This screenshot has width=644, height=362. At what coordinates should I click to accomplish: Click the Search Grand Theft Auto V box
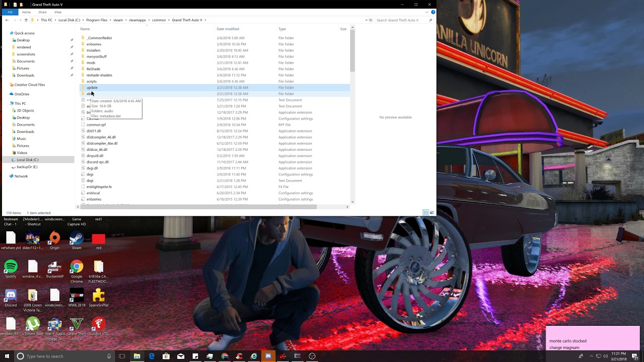point(404,20)
